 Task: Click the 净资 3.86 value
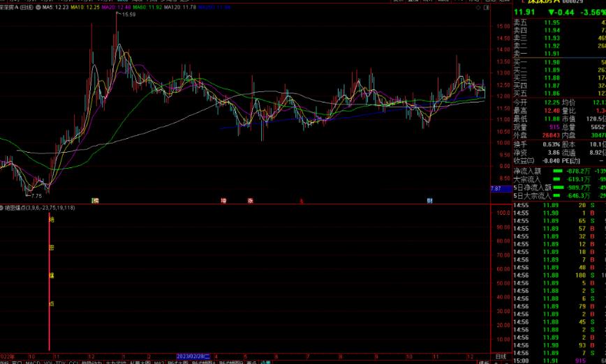(554, 153)
